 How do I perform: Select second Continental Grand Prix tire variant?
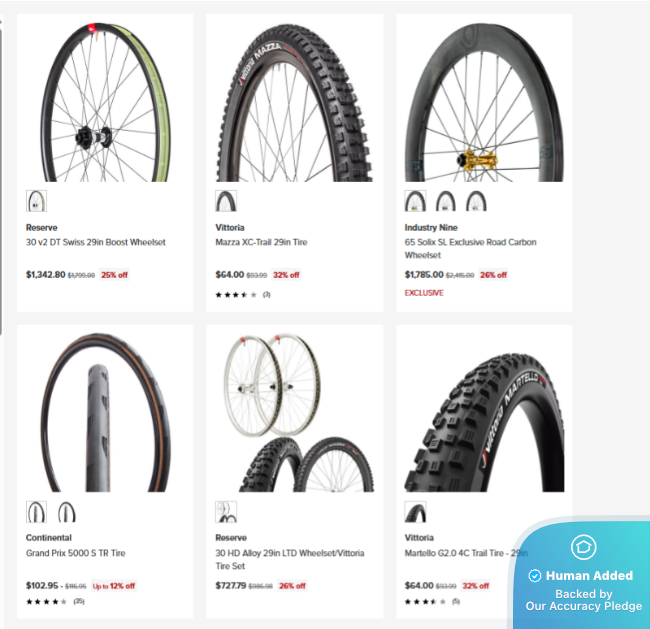pos(67,512)
